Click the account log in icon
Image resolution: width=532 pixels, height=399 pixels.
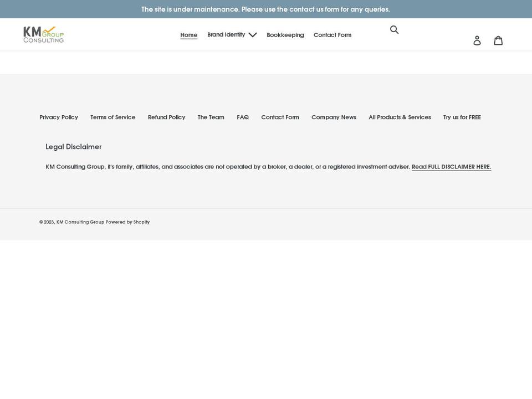tap(477, 40)
